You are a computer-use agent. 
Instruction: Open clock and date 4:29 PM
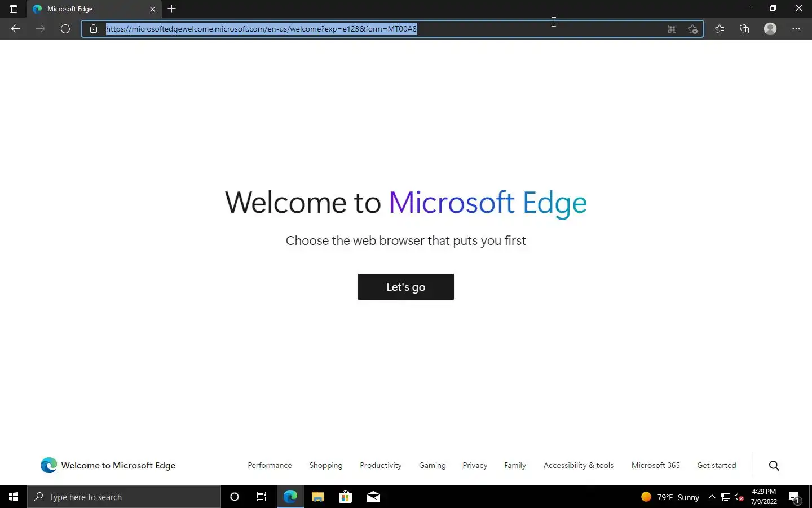coord(764,497)
